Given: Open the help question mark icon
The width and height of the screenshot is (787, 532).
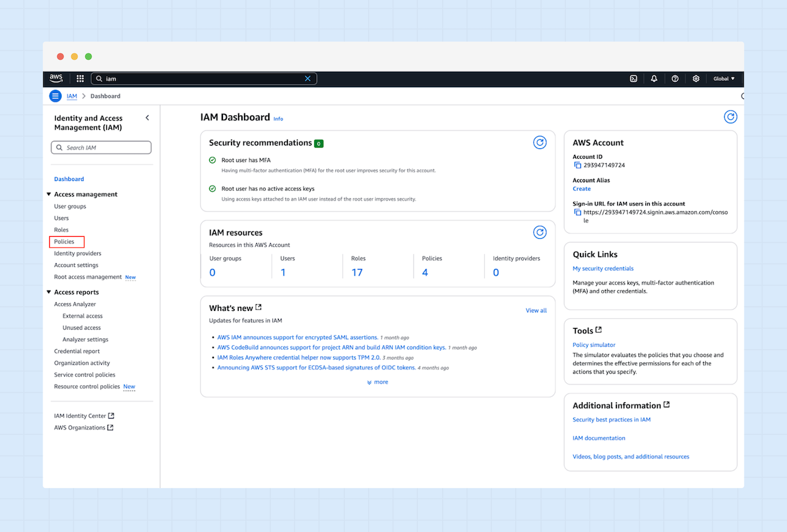Looking at the screenshot, I should 675,79.
